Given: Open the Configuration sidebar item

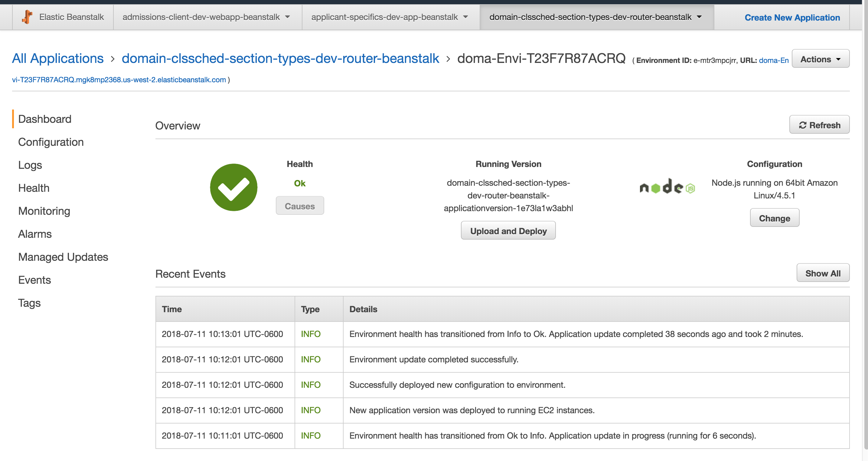Looking at the screenshot, I should [x=51, y=142].
